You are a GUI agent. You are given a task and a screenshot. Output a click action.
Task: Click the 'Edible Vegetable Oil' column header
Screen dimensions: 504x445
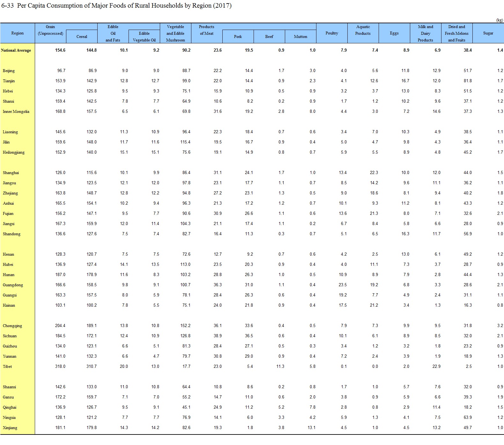(144, 37)
